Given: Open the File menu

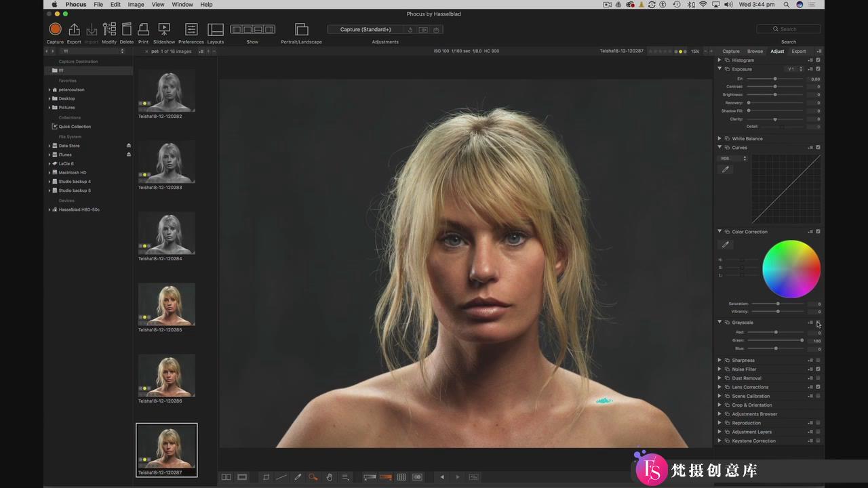Looking at the screenshot, I should click(x=98, y=5).
